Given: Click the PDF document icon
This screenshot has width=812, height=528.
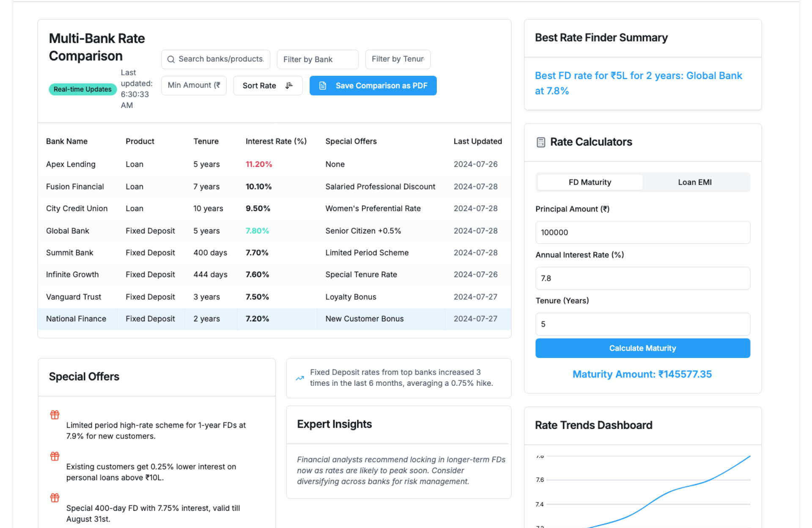Looking at the screenshot, I should point(323,85).
